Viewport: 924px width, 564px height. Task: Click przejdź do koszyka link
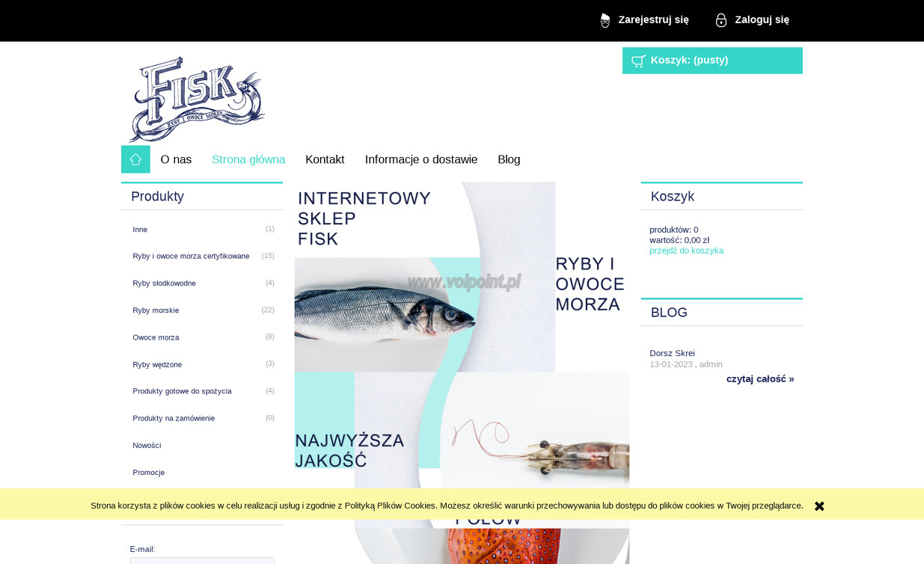[686, 251]
